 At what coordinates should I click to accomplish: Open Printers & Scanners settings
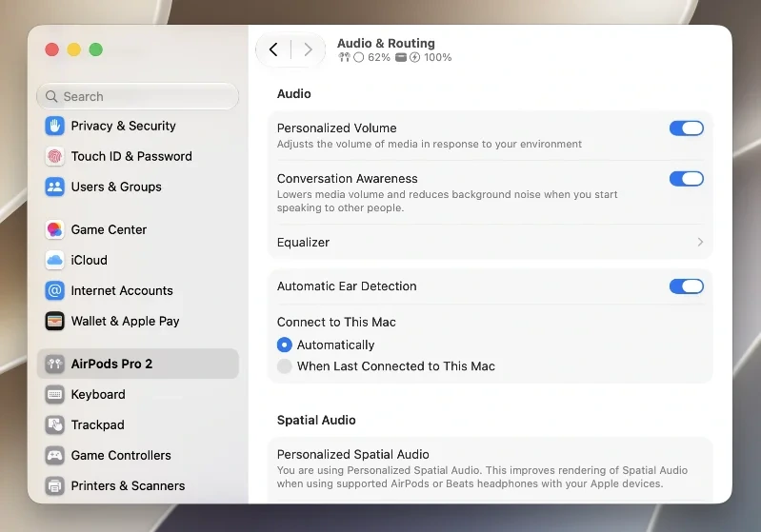(138, 485)
